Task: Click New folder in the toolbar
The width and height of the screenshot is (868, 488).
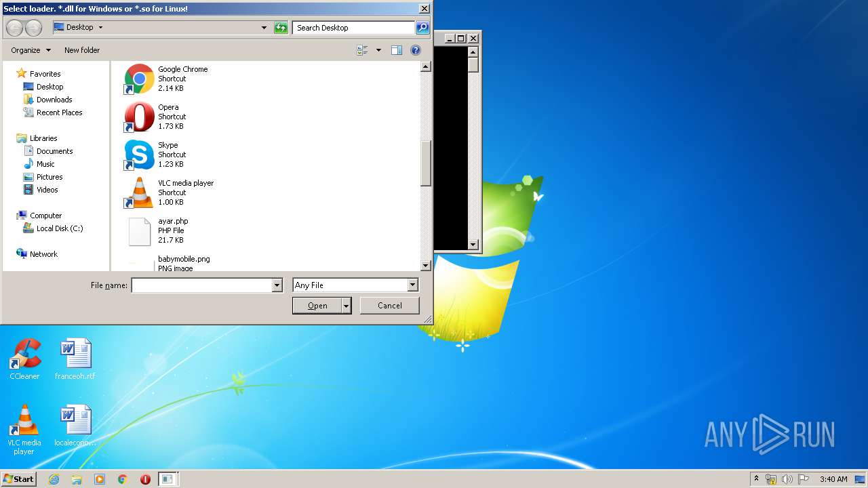Action: (82, 50)
